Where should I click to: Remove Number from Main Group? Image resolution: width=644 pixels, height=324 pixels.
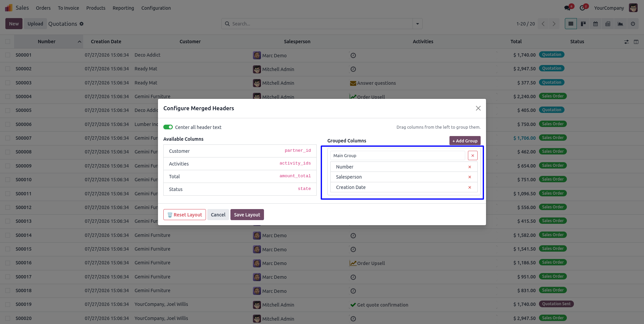(x=470, y=167)
